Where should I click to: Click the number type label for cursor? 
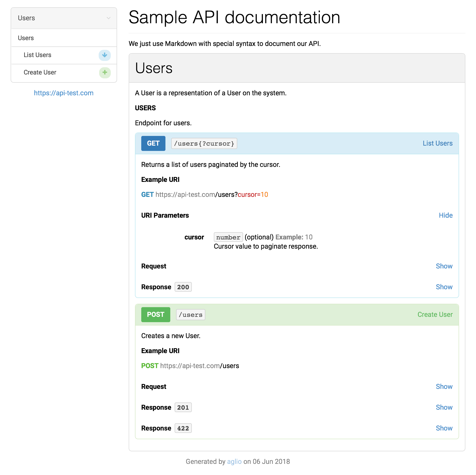point(228,237)
